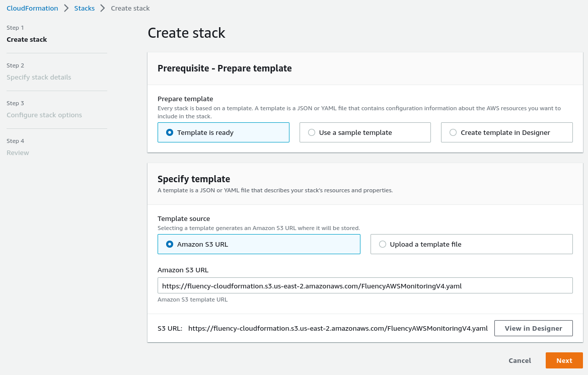588x375 pixels.
Task: Click the 'Create stack' breadcrumb text
Action: click(x=130, y=8)
